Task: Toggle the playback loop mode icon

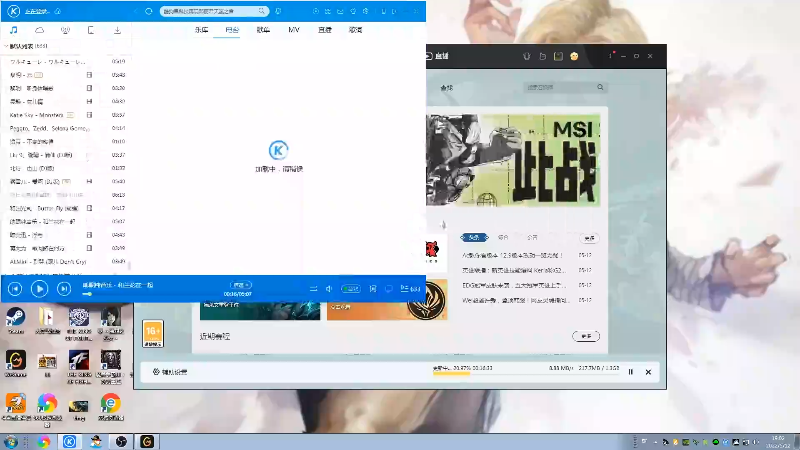Action: (313, 289)
